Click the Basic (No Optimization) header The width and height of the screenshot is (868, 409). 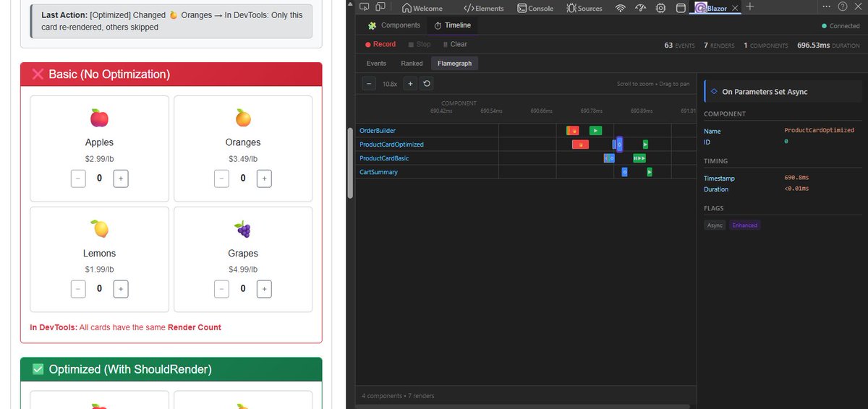[171, 74]
